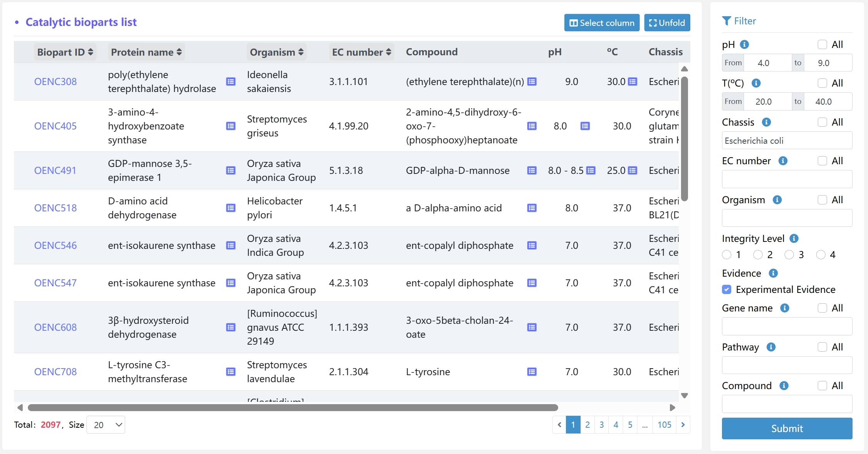Open compound detail icon in OENC546 row
Image resolution: width=868 pixels, height=454 pixels.
tap(532, 245)
